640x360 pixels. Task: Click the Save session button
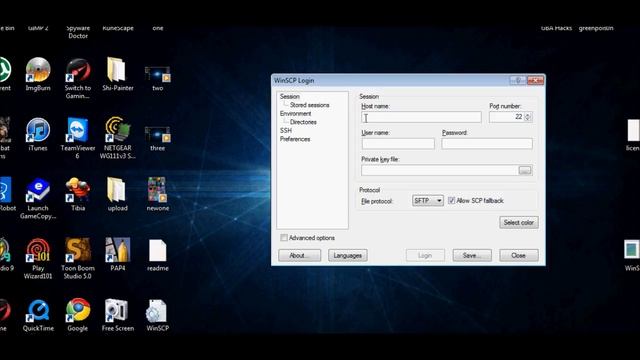(x=472, y=256)
